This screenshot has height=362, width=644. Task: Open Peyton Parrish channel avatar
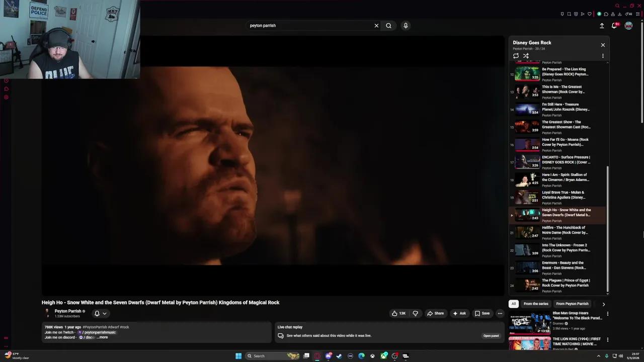[x=48, y=313]
